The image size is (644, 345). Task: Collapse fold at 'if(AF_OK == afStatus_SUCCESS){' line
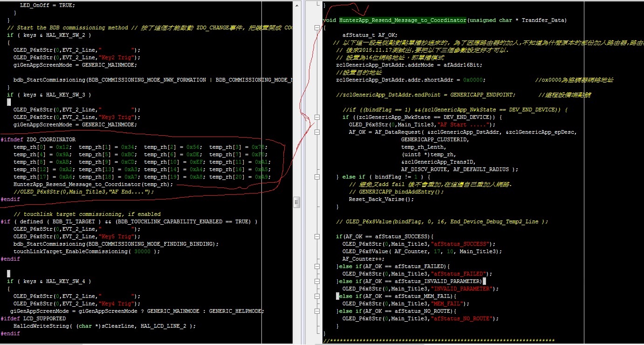tap(317, 236)
